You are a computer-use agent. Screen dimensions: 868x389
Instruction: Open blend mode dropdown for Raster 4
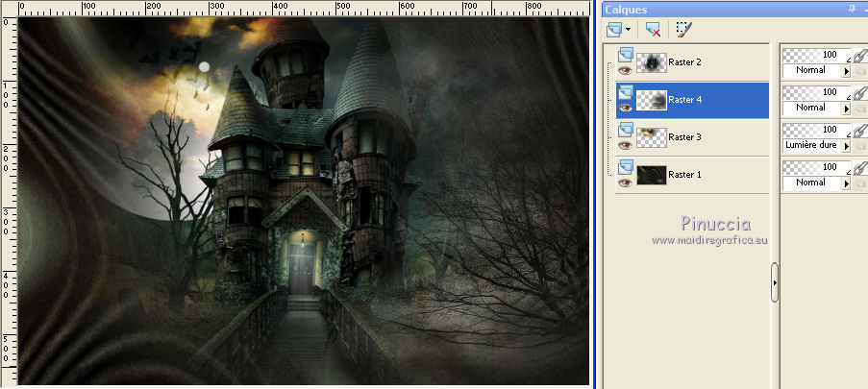click(846, 109)
